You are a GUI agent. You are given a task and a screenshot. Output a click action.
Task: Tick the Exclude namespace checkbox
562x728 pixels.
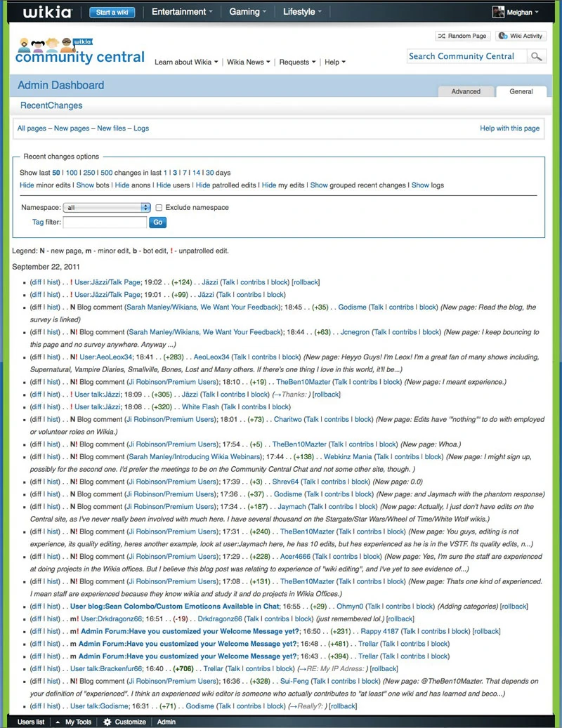coord(159,208)
